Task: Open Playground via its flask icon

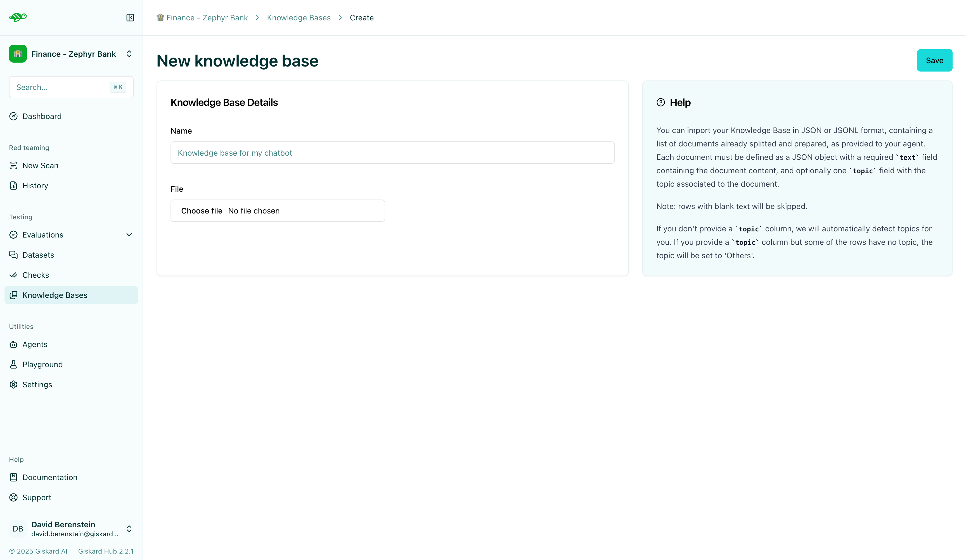Action: (x=13, y=364)
